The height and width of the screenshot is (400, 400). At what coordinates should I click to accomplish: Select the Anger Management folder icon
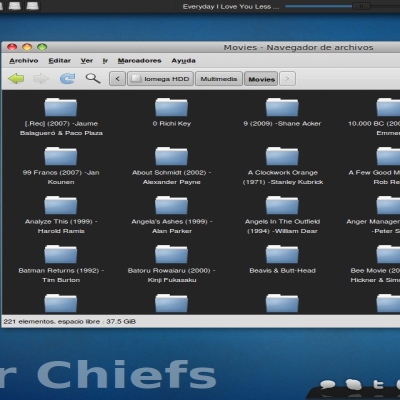click(388, 205)
